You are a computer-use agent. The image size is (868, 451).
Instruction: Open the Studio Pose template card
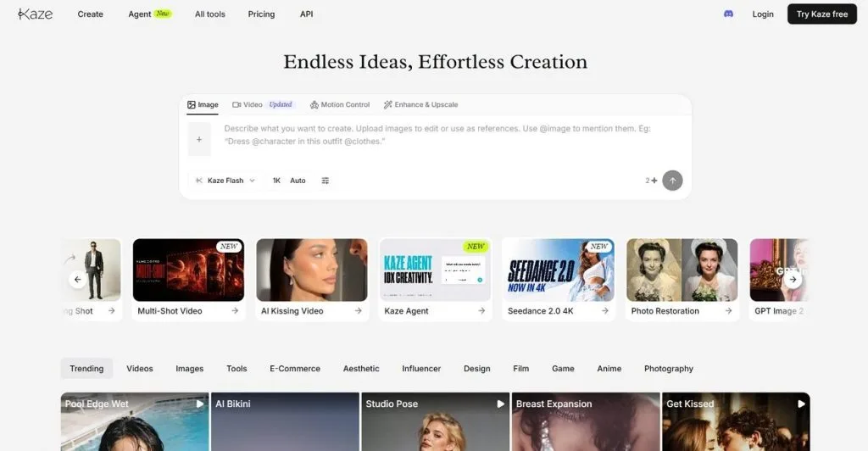click(435, 421)
